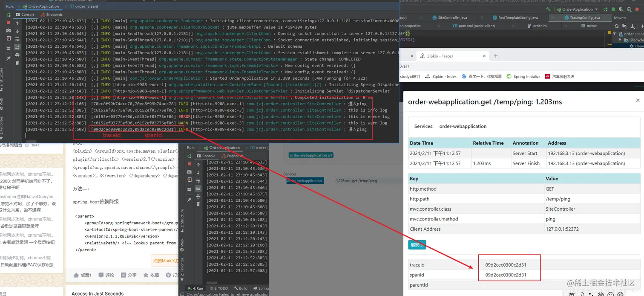Click the print icon in top console
The width and height of the screenshot is (644, 296).
pyautogui.click(x=17, y=55)
